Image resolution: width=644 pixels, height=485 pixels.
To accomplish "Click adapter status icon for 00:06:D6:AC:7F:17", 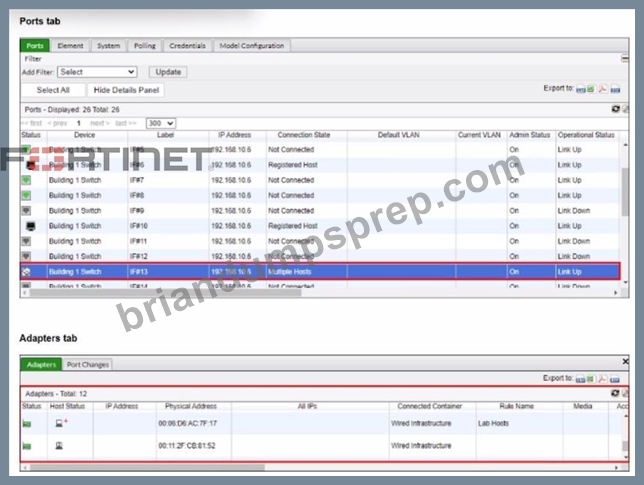I will pos(27,423).
